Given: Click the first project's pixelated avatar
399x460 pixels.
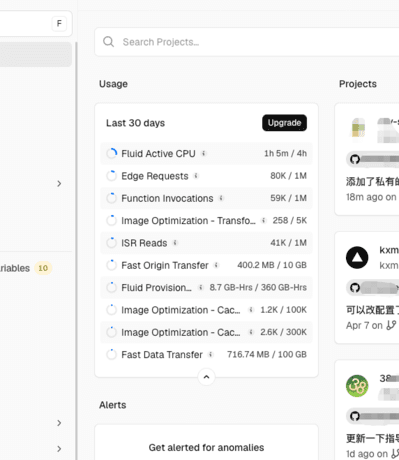Looking at the screenshot, I should (x=358, y=127).
